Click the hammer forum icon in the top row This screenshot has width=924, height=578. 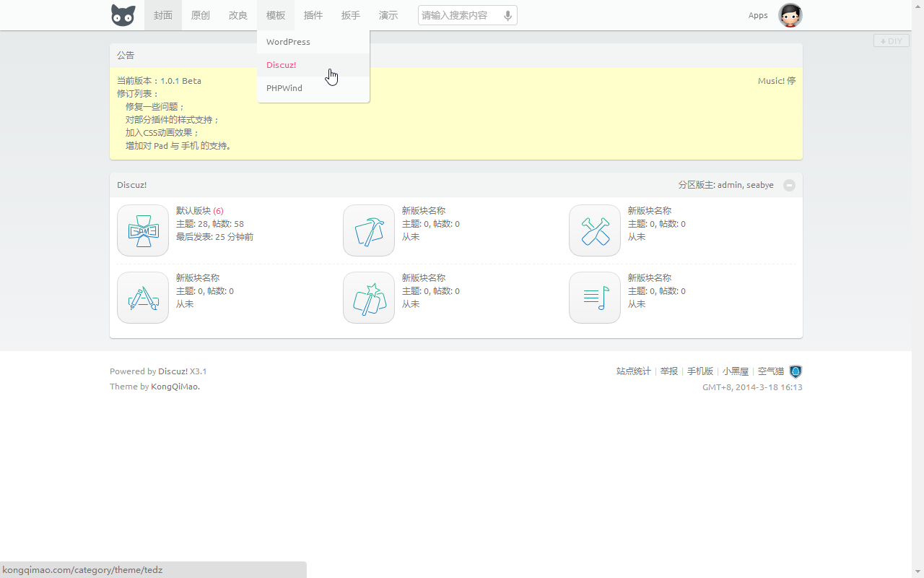click(x=369, y=230)
